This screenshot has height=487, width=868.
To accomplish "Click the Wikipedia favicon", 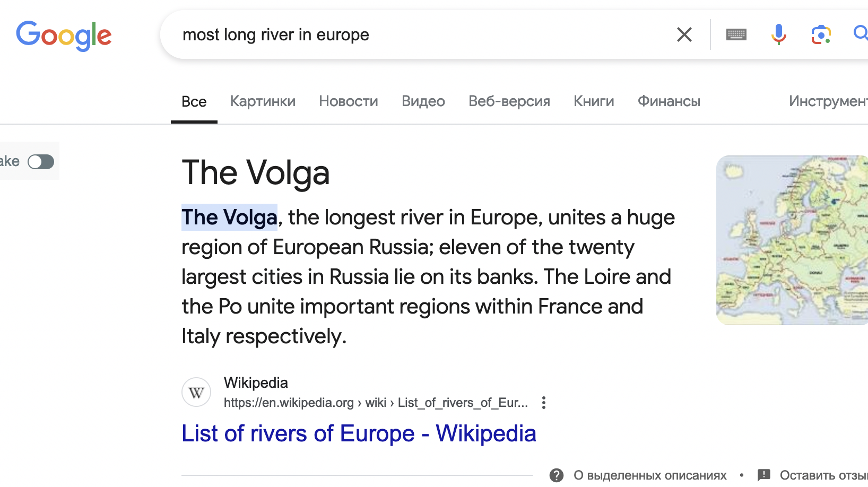I will [x=196, y=393].
